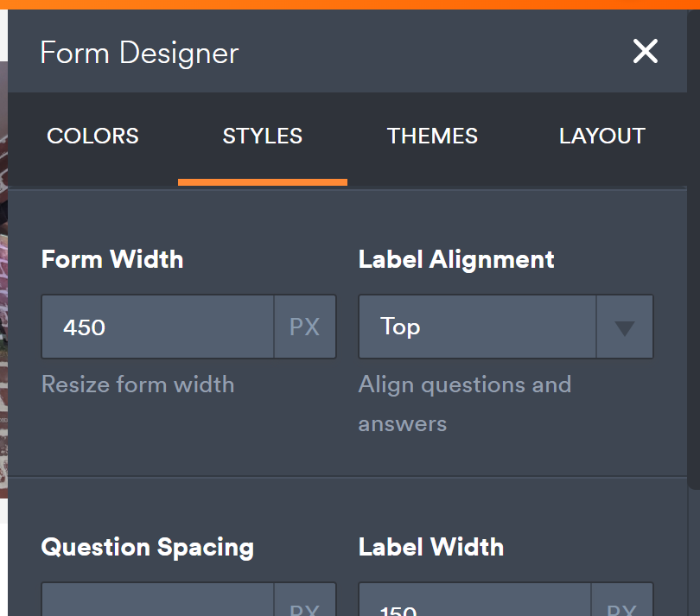Click the form preview behind the panel

pyautogui.click(x=3, y=259)
